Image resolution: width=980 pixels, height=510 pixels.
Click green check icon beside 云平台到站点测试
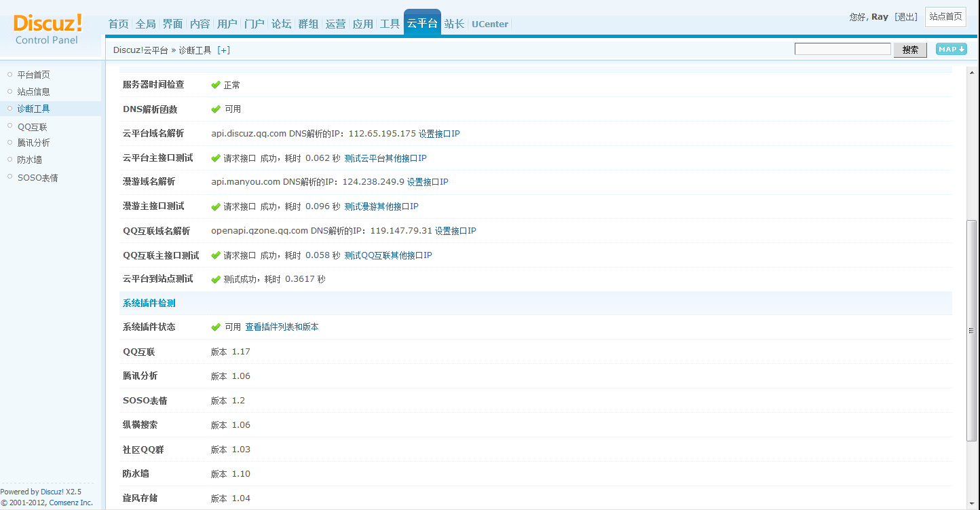coord(216,279)
